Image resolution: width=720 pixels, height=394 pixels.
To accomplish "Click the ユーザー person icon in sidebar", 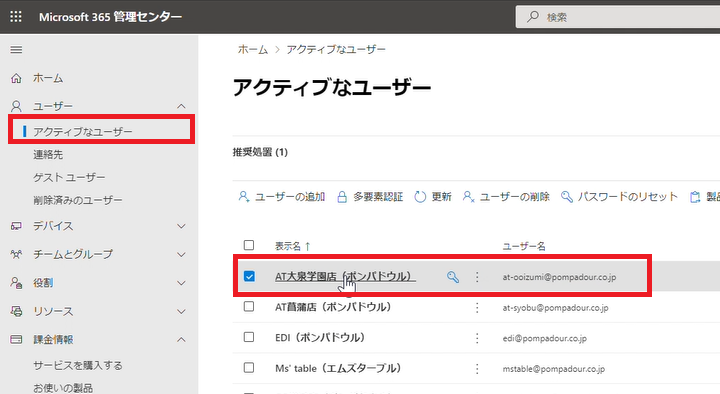I will (x=16, y=107).
